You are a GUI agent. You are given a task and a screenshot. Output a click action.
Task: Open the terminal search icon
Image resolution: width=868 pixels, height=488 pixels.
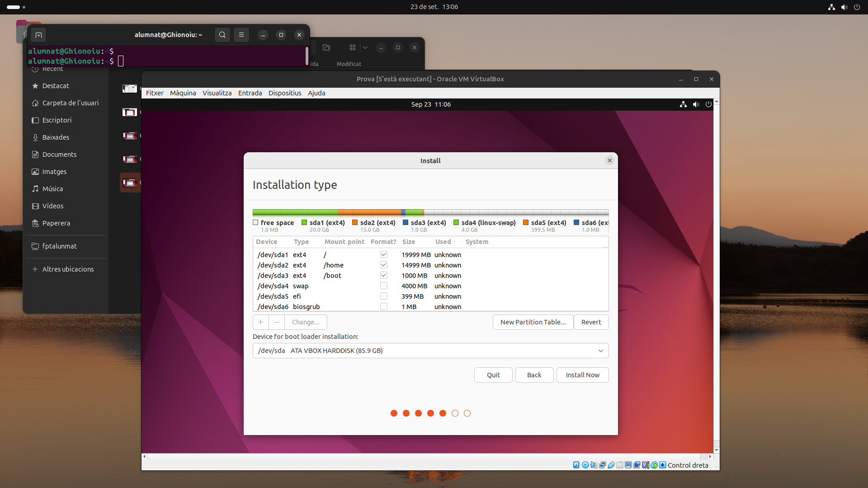coord(222,35)
